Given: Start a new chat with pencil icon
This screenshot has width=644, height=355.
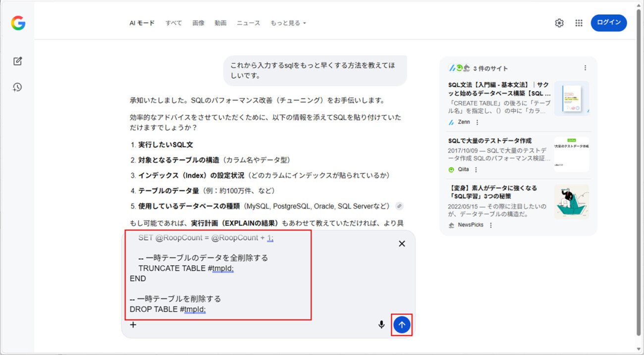Looking at the screenshot, I should (x=18, y=61).
